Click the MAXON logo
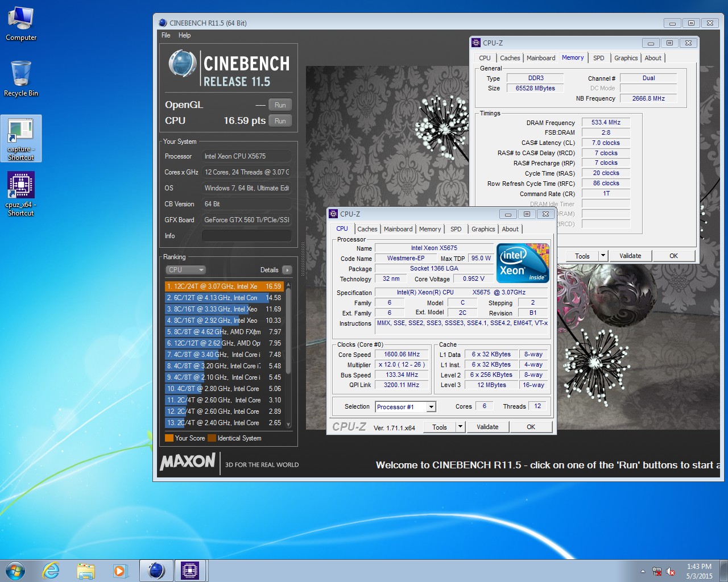This screenshot has height=582, width=728. click(x=188, y=462)
